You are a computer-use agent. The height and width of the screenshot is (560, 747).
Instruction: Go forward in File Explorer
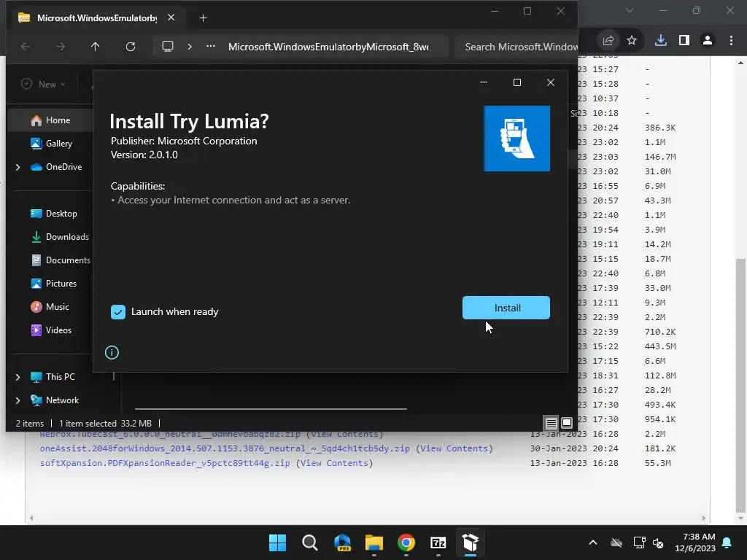tap(60, 47)
